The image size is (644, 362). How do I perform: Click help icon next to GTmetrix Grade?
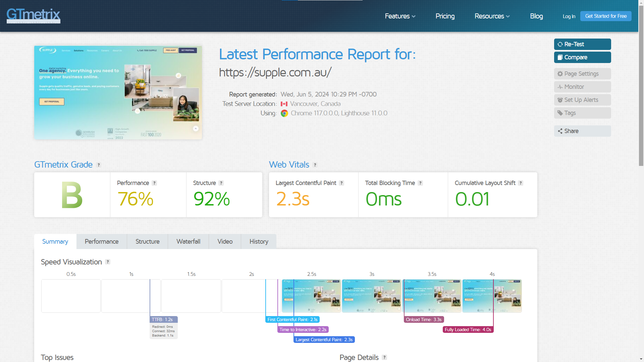pos(99,165)
